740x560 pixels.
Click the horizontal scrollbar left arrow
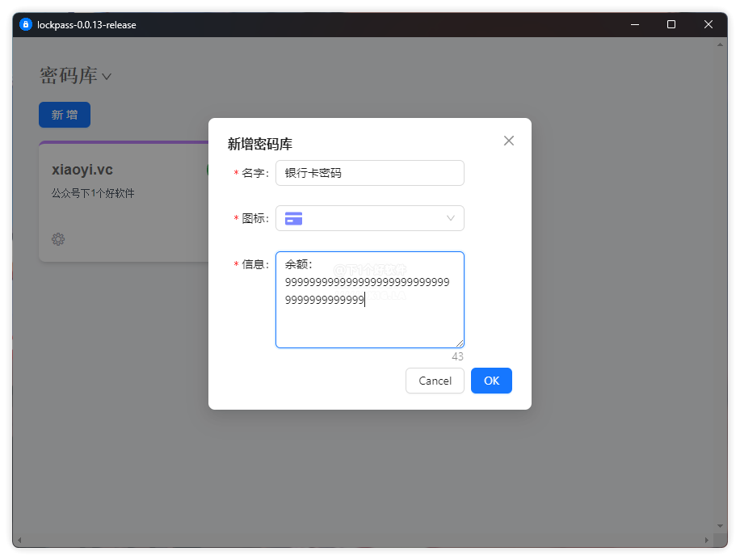point(19,540)
